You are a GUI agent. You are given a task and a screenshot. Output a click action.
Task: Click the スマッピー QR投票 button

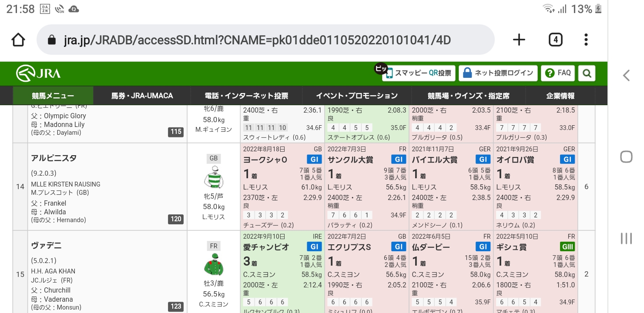pyautogui.click(x=419, y=73)
